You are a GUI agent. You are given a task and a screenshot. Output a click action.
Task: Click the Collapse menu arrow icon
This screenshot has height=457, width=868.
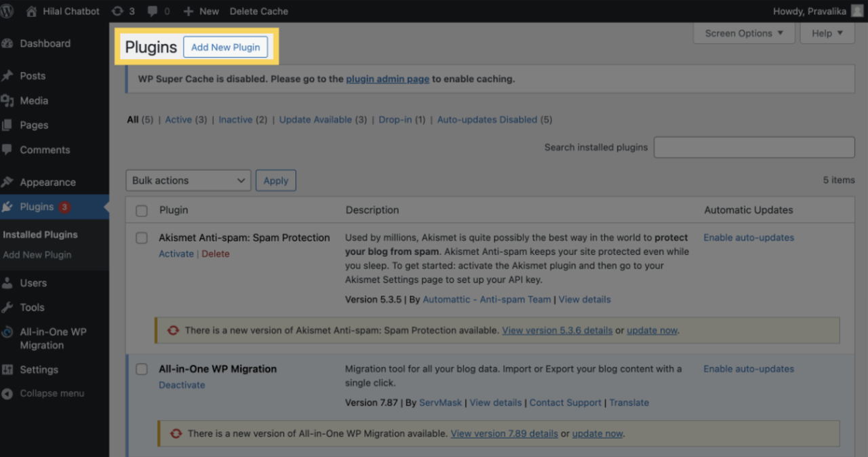click(7, 393)
